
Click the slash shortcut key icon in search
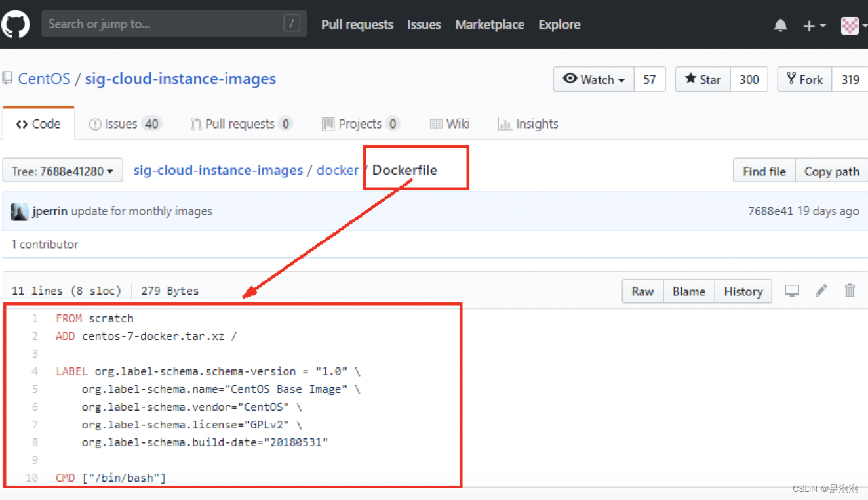[x=292, y=24]
